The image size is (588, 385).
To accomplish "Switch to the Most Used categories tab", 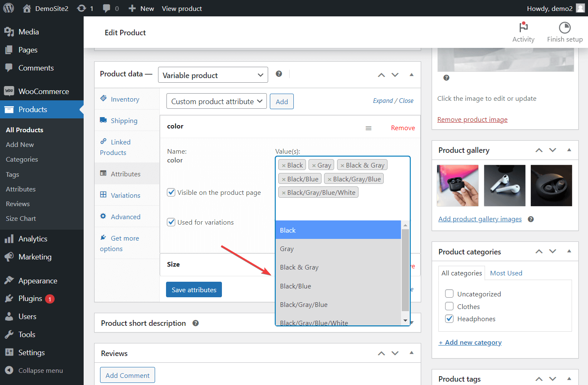I will click(x=506, y=273).
